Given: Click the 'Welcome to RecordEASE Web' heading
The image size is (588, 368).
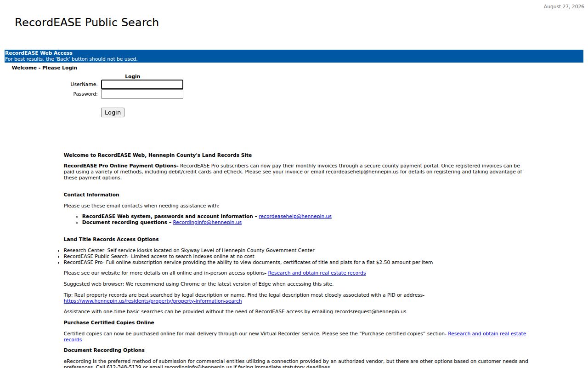Looking at the screenshot, I should [158, 155].
